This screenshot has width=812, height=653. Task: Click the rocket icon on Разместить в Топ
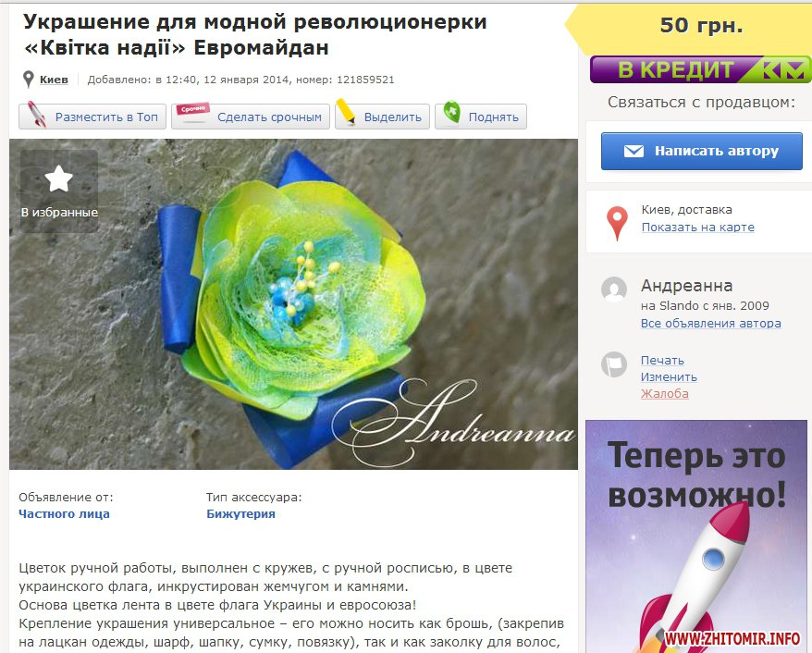pyautogui.click(x=37, y=115)
